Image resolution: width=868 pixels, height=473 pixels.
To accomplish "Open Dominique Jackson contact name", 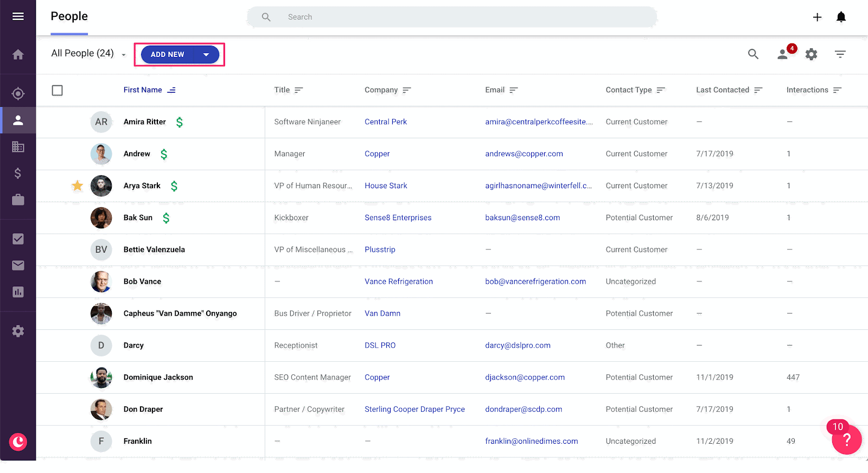I will point(158,378).
